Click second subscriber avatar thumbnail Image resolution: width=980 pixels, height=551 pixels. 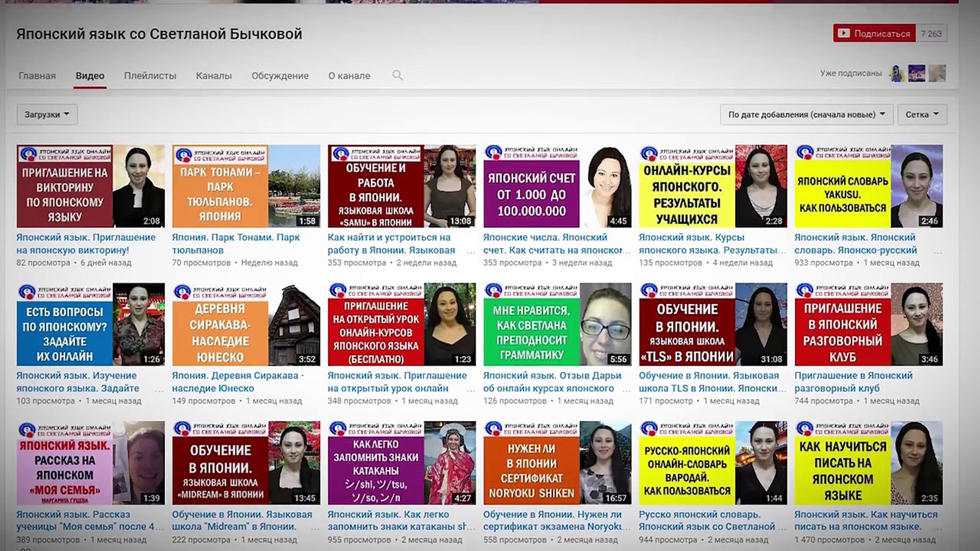point(917,73)
